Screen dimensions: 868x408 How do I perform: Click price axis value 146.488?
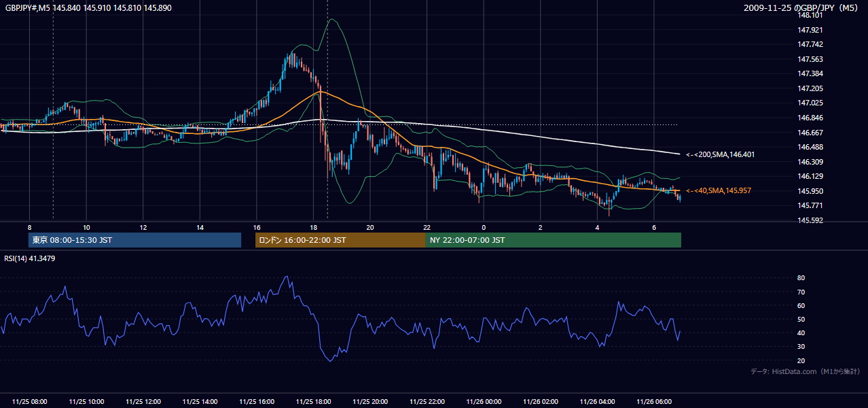tap(810, 147)
